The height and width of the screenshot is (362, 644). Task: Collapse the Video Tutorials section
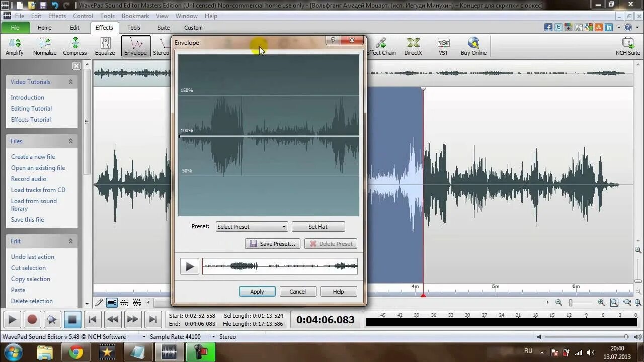(x=70, y=82)
